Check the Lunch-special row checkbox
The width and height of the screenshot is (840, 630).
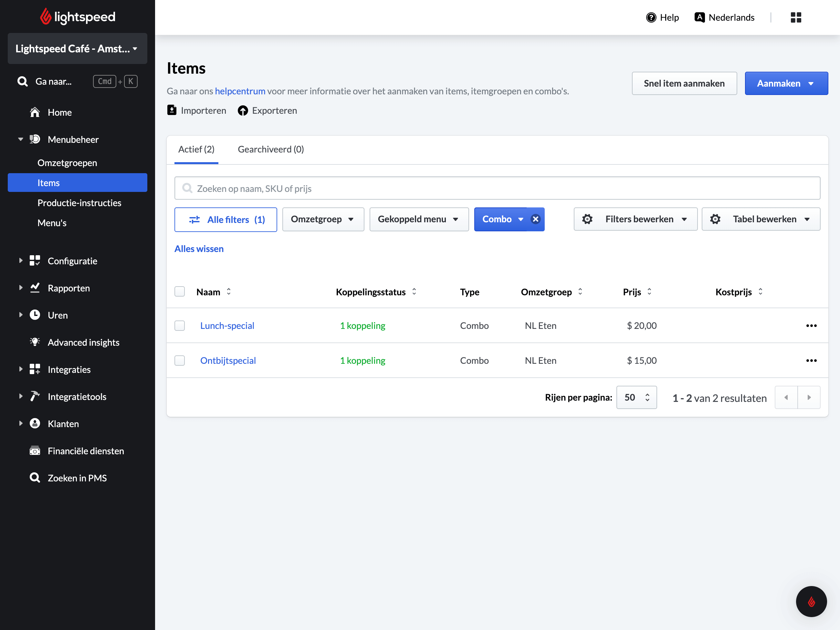click(180, 325)
